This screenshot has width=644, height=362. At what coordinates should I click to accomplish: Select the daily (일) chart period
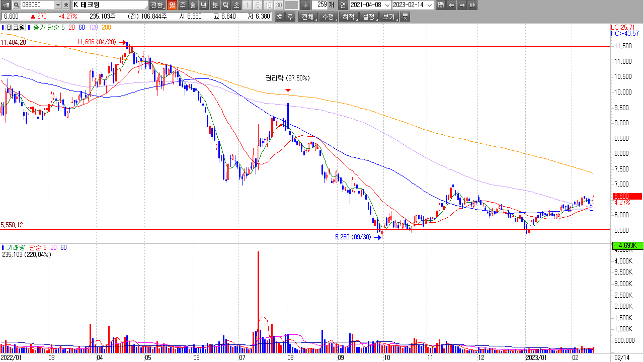pyautogui.click(x=172, y=5)
